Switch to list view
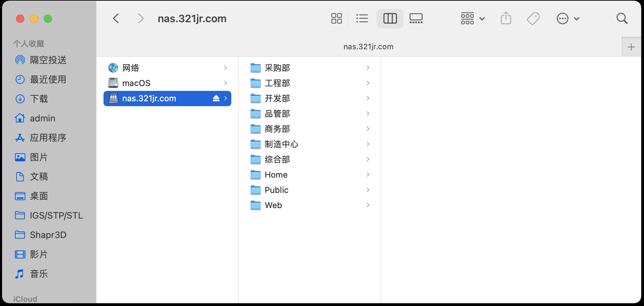Viewport: 644px width, 306px height. [362, 18]
